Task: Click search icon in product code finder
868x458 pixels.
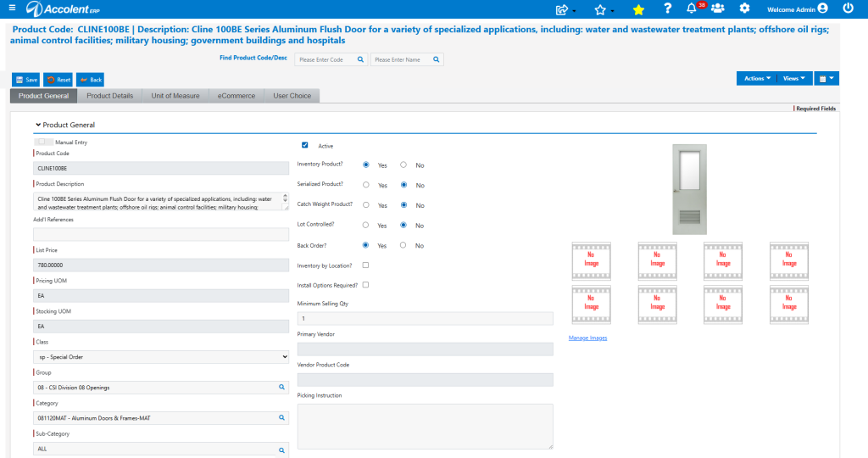Action: [360, 59]
